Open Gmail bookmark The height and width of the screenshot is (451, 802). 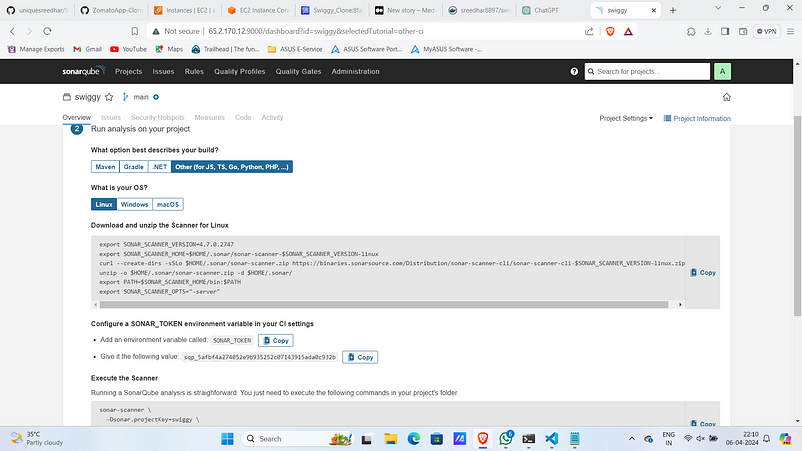tap(87, 49)
